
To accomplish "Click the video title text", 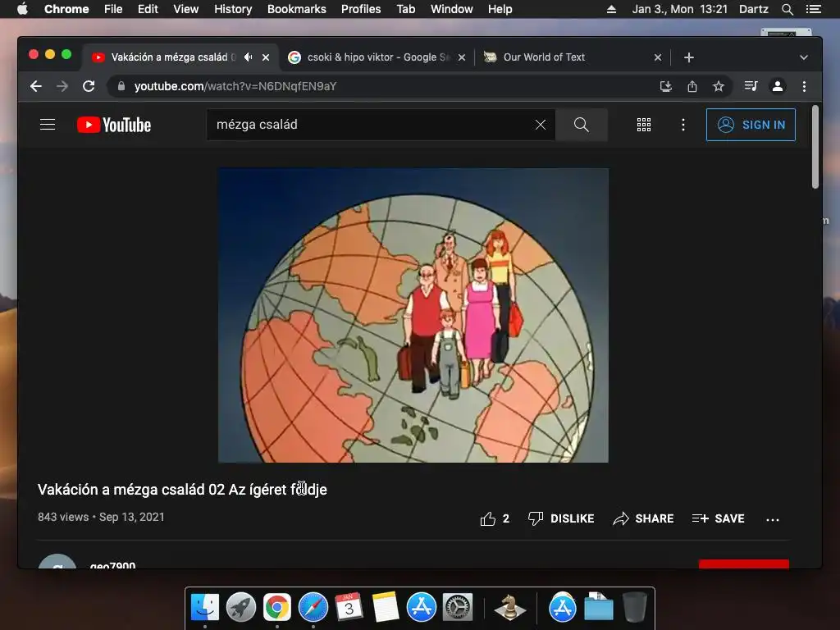I will 182,490.
